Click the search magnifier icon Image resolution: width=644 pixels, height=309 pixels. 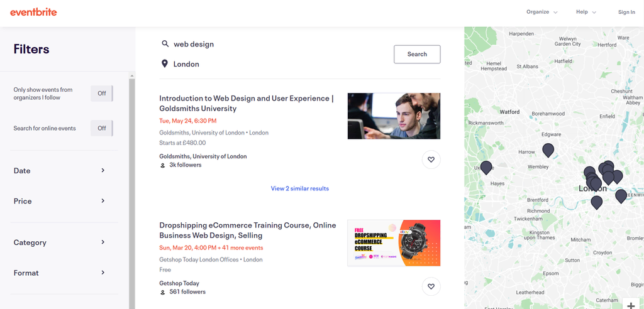165,44
